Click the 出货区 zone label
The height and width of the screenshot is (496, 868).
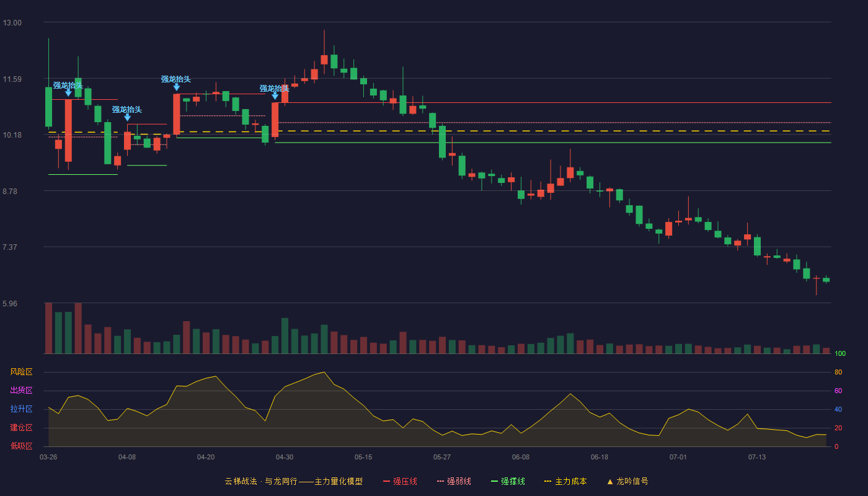(21, 391)
